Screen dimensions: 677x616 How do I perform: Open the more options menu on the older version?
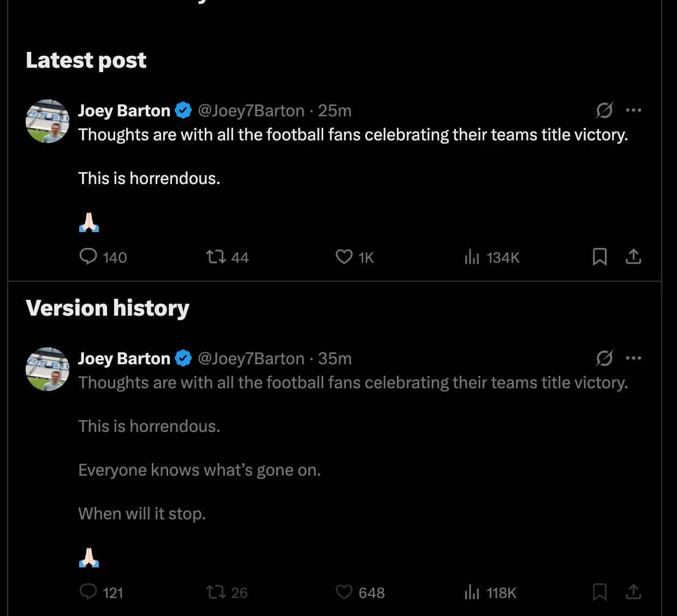click(x=634, y=358)
